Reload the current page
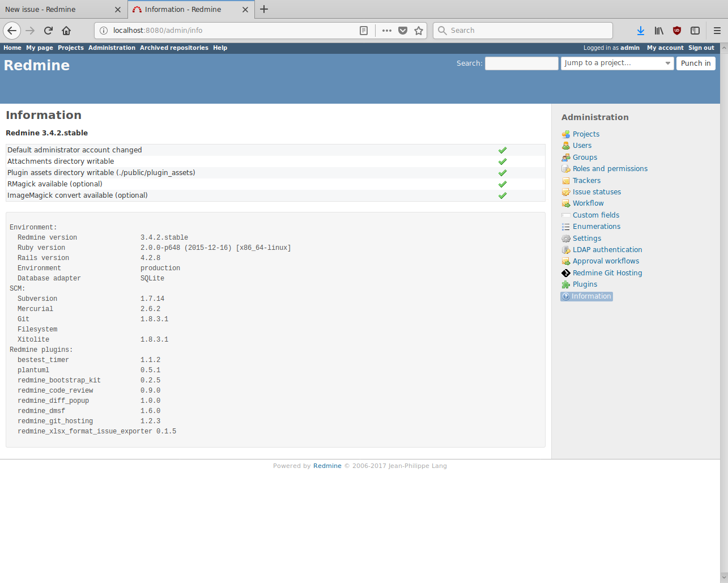Screen dimensions: 728x583 coord(48,31)
